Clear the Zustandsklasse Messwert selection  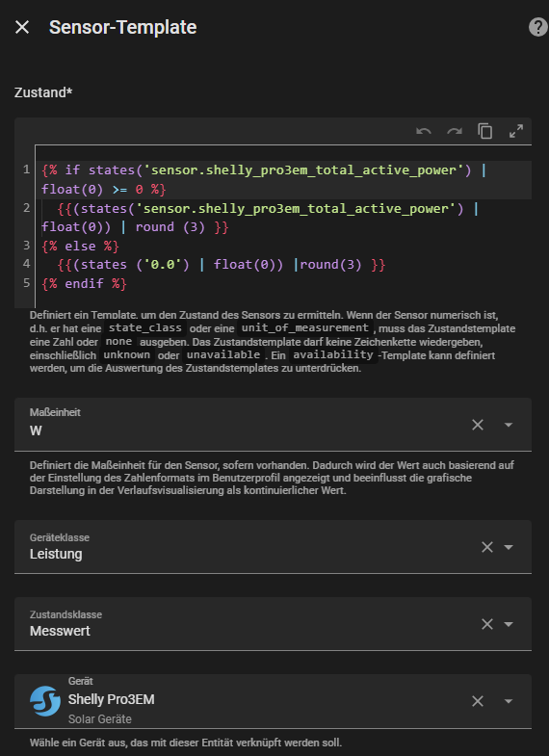[x=487, y=624]
